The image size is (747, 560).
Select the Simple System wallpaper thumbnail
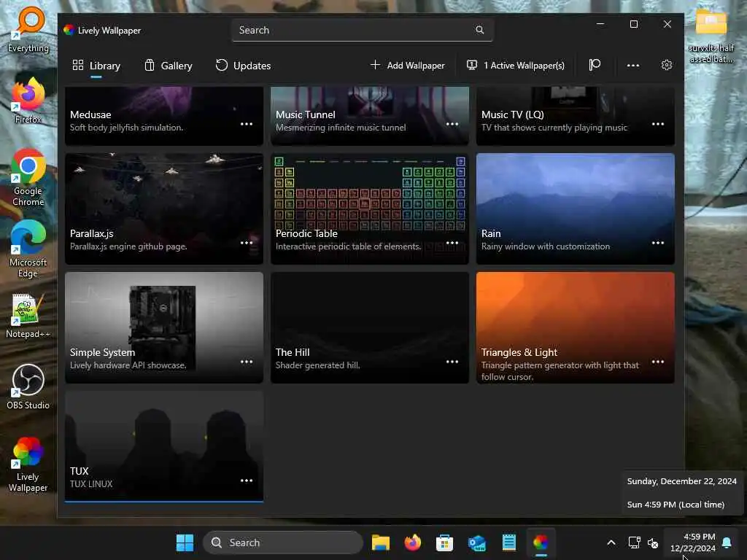(x=164, y=327)
